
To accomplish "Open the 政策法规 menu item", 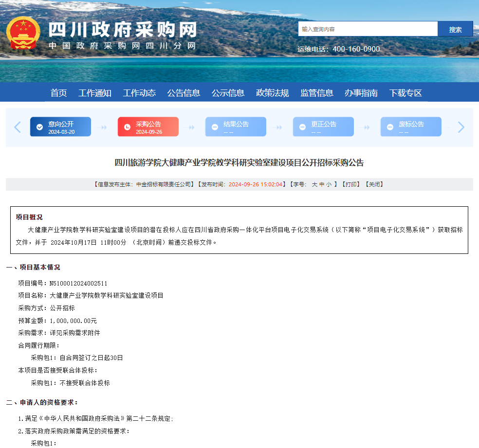I will click(x=272, y=93).
